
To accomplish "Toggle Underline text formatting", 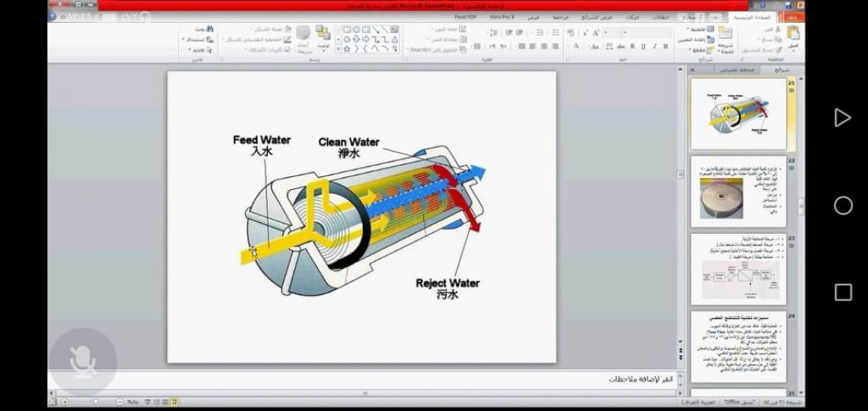I will pos(643,47).
